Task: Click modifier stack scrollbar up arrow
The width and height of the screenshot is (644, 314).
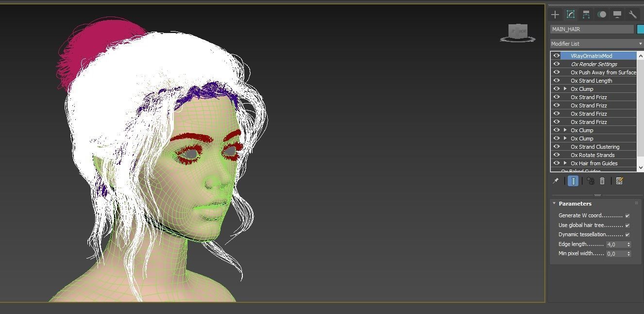Action: click(x=640, y=55)
